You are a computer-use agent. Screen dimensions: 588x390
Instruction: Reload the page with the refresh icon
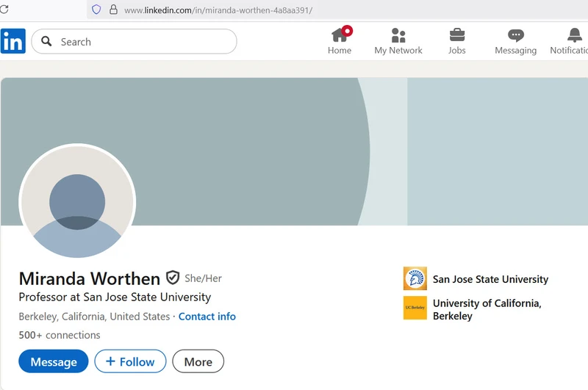pos(4,10)
